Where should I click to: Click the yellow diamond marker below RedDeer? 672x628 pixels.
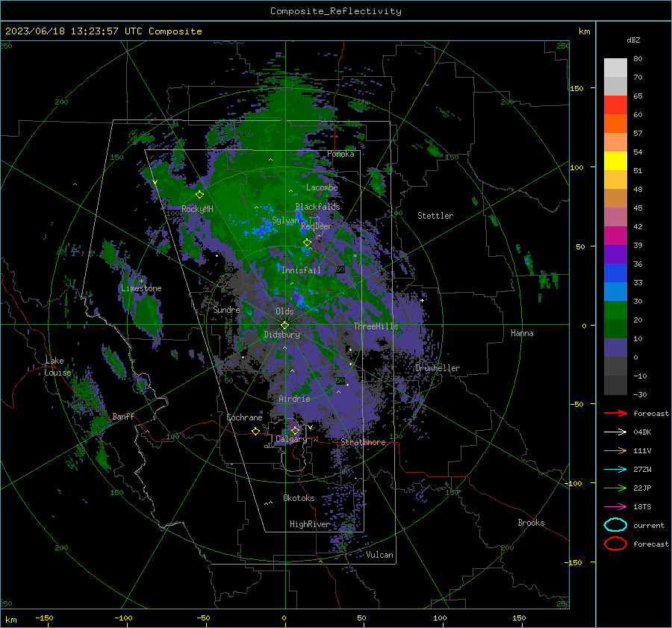(x=307, y=243)
